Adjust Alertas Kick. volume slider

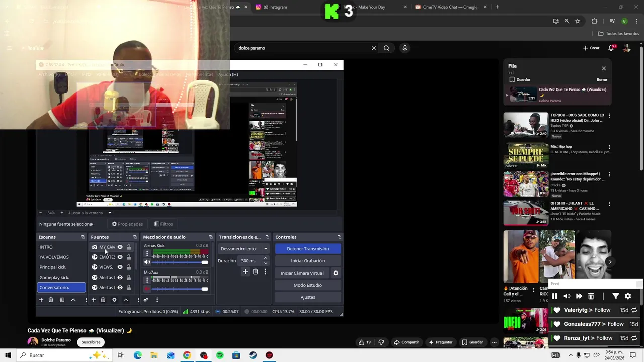180,262
